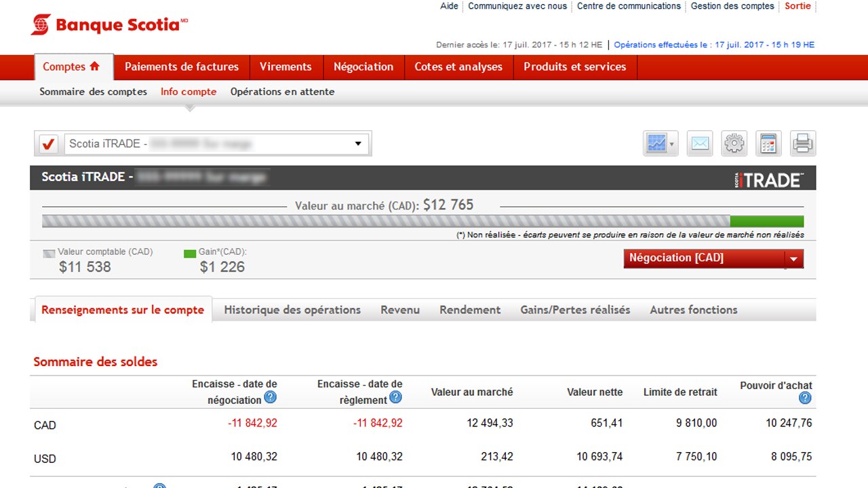Click USD purchasing power 8 095,75

[x=791, y=457]
